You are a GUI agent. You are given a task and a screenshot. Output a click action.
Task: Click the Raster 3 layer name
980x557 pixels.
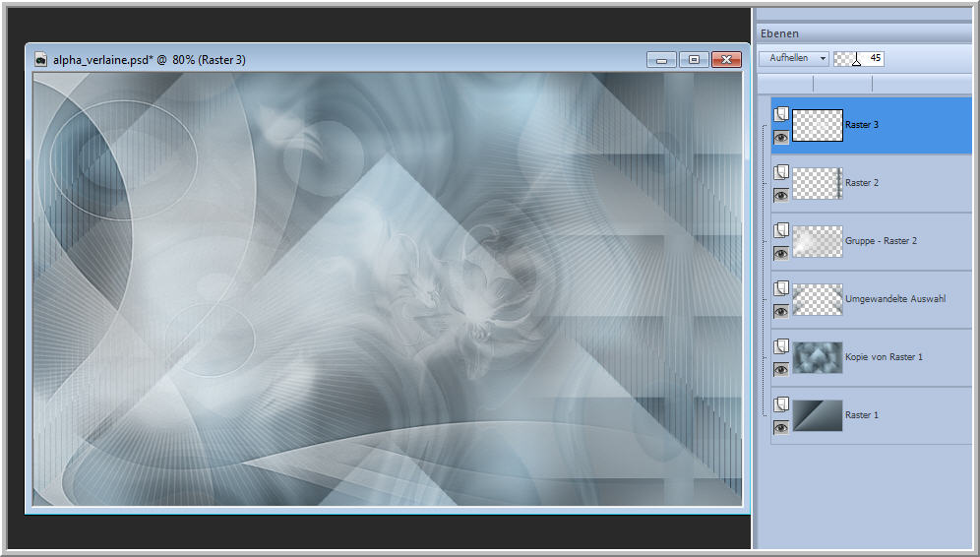[x=862, y=125]
